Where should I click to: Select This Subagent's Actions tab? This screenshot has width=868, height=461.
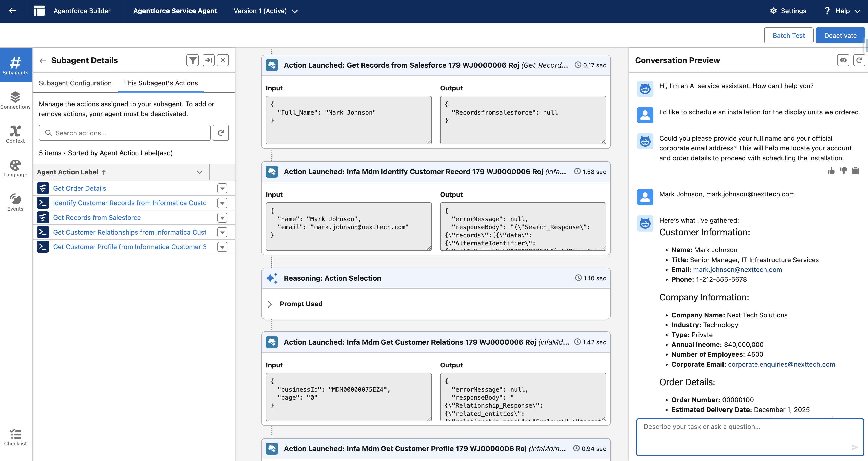(x=161, y=83)
